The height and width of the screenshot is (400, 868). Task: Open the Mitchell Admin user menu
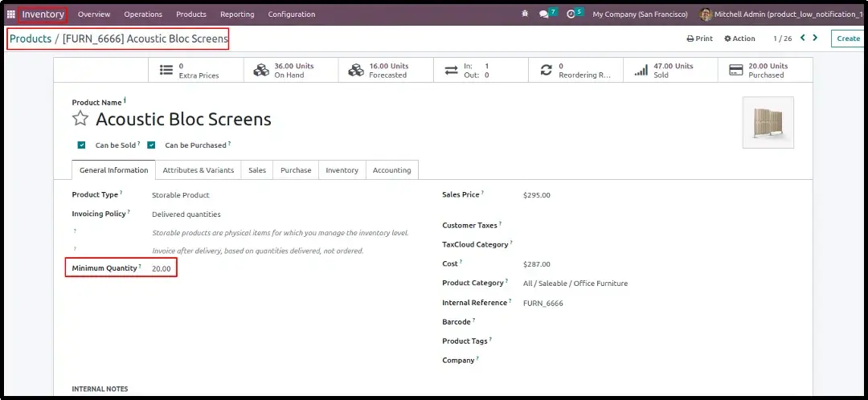coord(780,14)
